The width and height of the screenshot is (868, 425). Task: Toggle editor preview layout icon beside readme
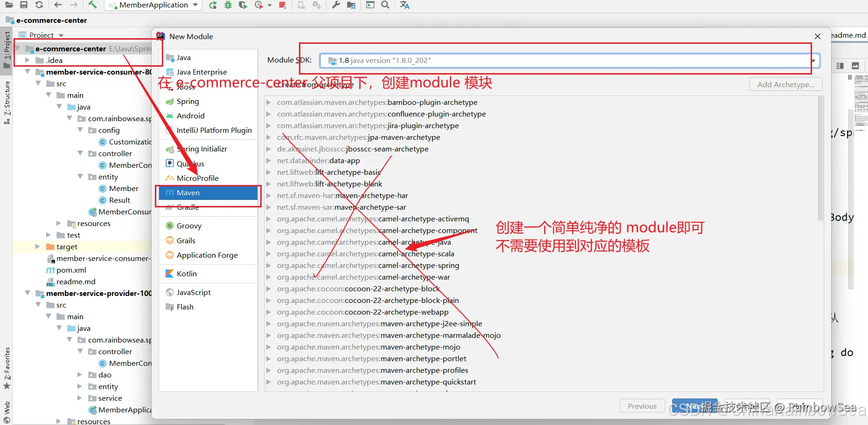tap(840, 66)
